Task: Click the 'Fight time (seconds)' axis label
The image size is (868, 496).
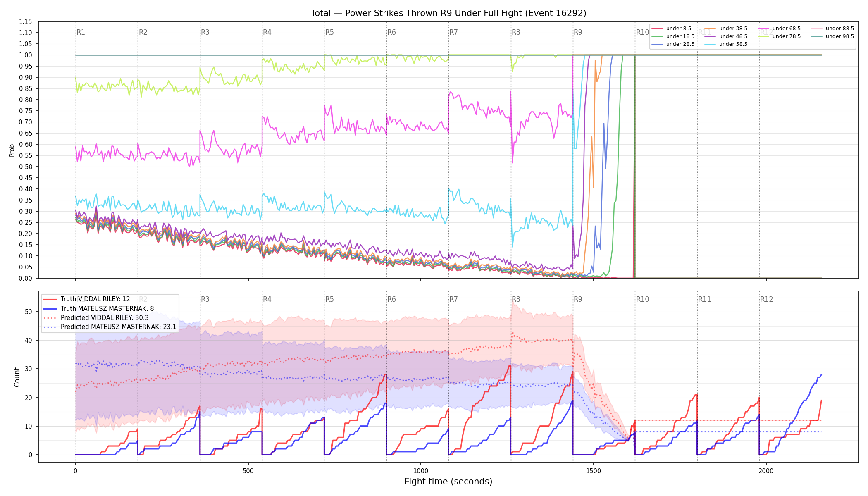Action: pyautogui.click(x=448, y=482)
